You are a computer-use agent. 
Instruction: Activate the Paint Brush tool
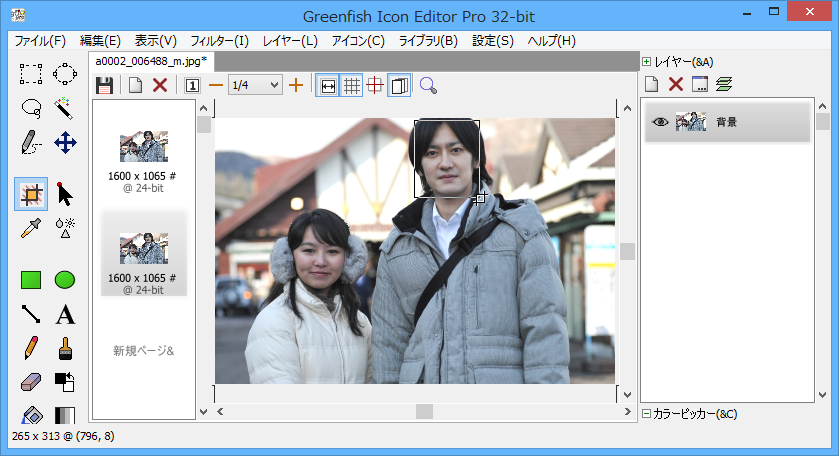pyautogui.click(x=65, y=348)
